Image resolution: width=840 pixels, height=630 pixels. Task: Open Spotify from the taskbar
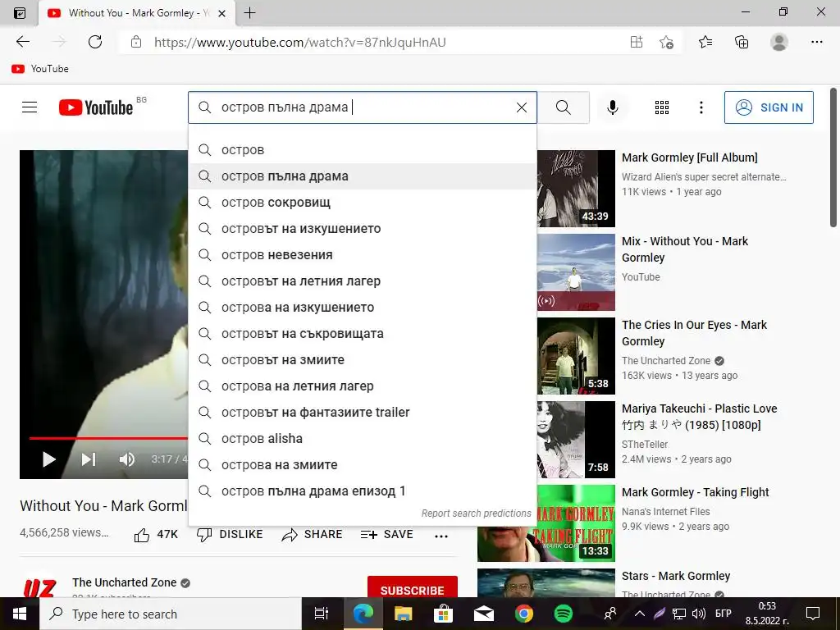click(563, 614)
